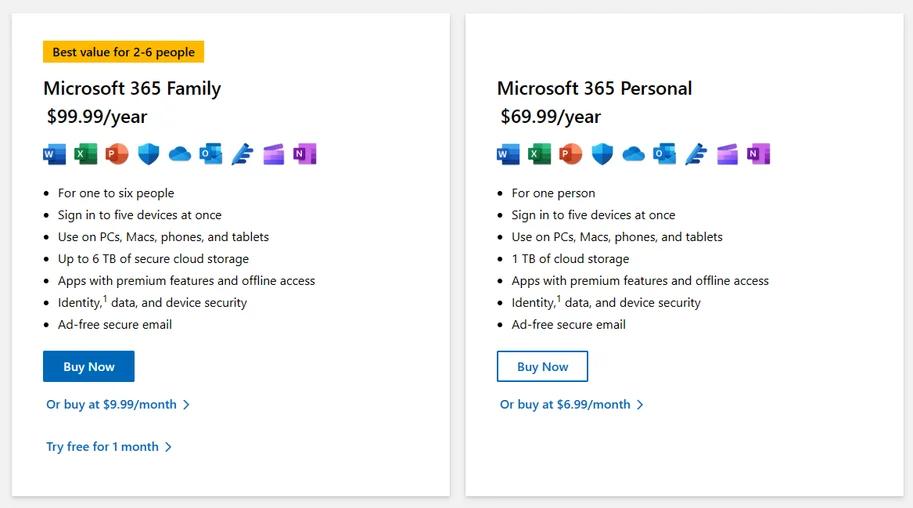Click the Clipchamp icon in the Family plan

[273, 154]
